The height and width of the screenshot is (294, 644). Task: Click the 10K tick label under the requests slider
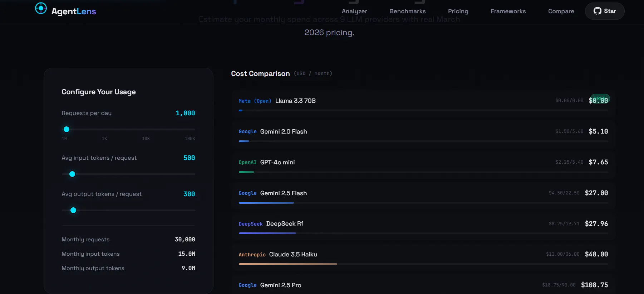146,139
